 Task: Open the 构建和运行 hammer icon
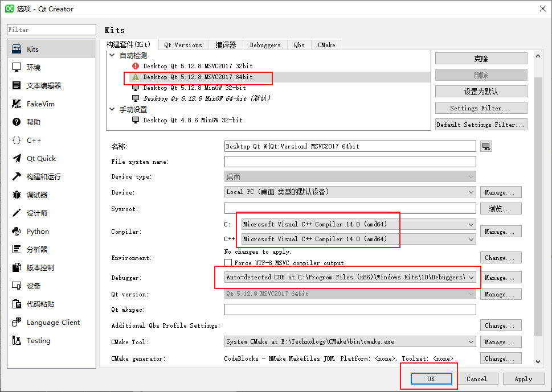pyautogui.click(x=16, y=176)
